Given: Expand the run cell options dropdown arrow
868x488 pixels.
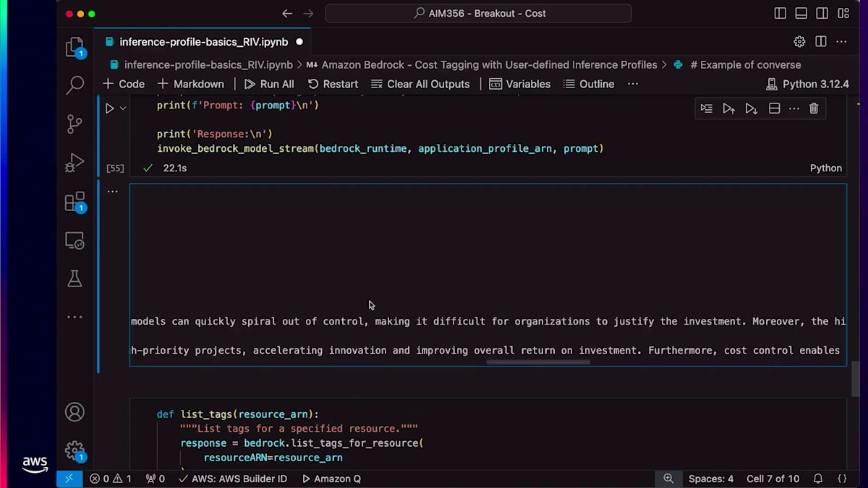Looking at the screenshot, I should [123, 108].
